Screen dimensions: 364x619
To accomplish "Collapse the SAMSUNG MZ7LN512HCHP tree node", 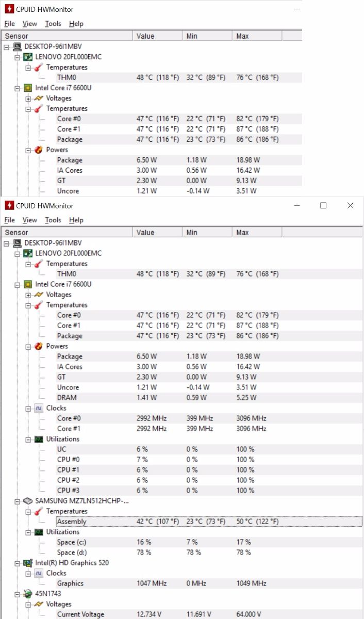I will [18, 501].
